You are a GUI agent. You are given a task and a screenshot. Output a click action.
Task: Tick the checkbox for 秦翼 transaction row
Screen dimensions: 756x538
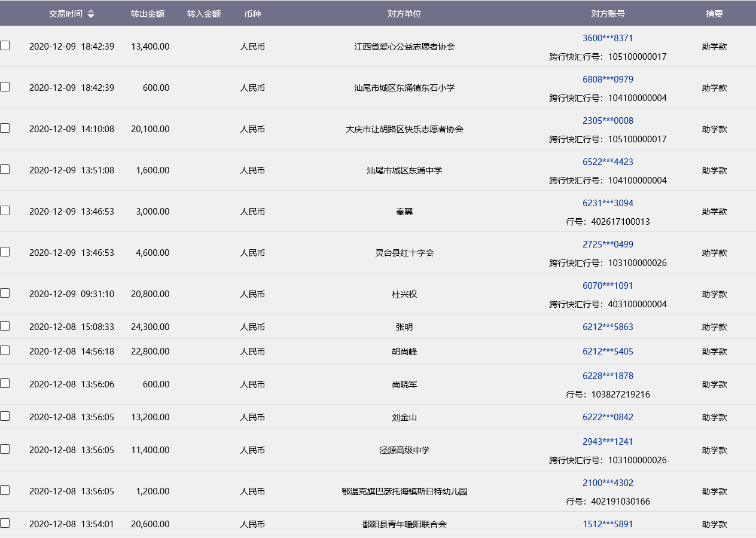(x=5, y=210)
